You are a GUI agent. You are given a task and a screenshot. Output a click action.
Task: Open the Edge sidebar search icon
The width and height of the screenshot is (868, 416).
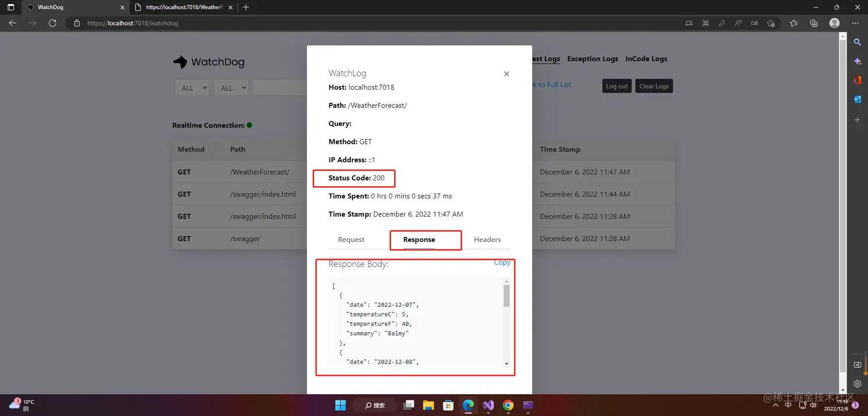click(x=857, y=42)
